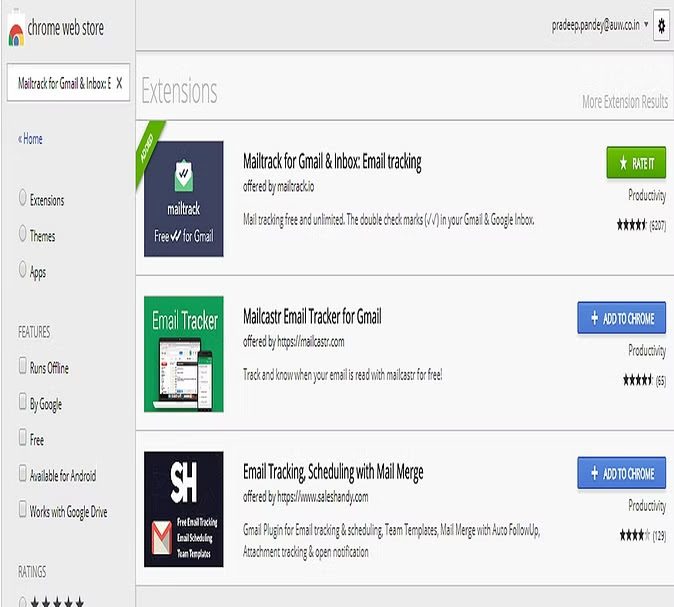Open the Mailcastr Email Tracker thumbnail

pos(184,354)
